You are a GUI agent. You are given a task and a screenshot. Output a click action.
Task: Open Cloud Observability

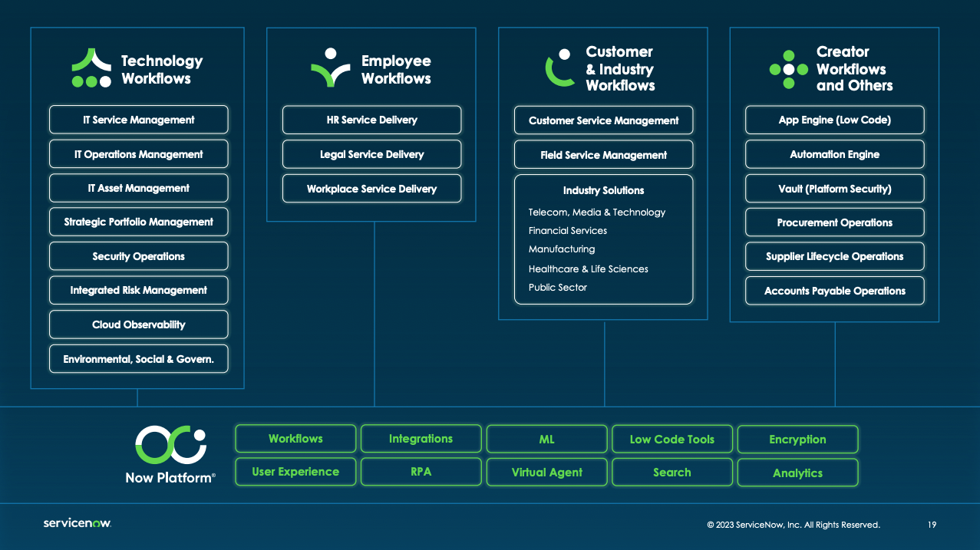138,324
